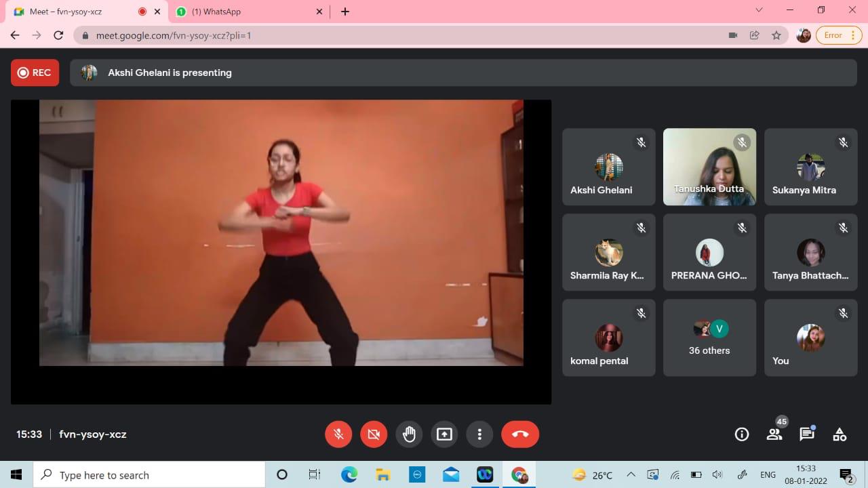Open the 36 others participant tile
The image size is (868, 488).
709,338
